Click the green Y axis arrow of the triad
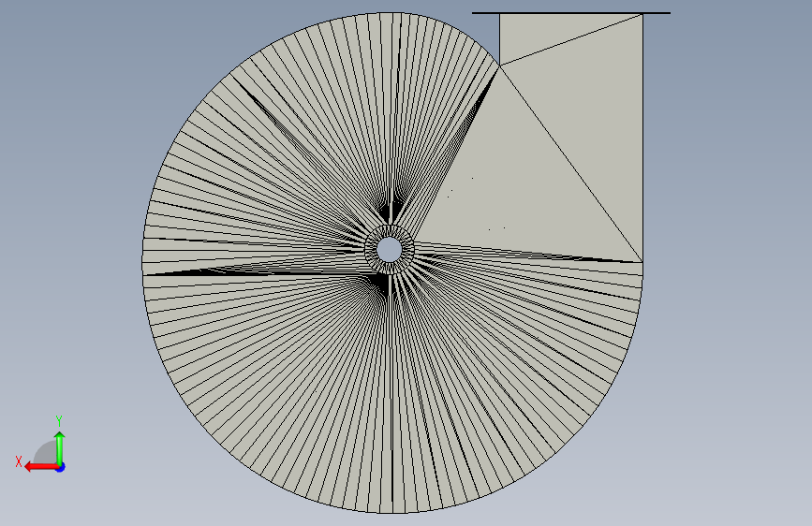Screen dimensions: 812x526 click(60, 447)
